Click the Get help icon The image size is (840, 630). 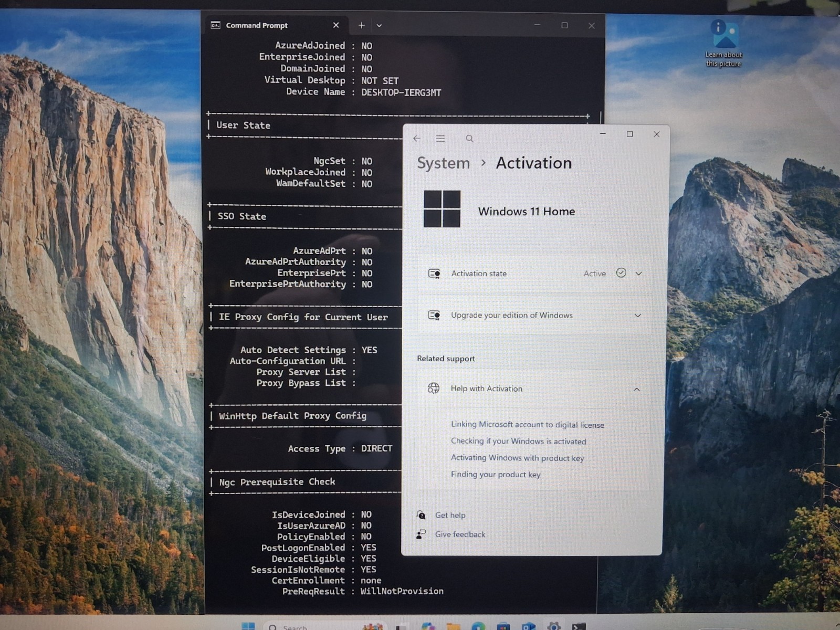421,515
